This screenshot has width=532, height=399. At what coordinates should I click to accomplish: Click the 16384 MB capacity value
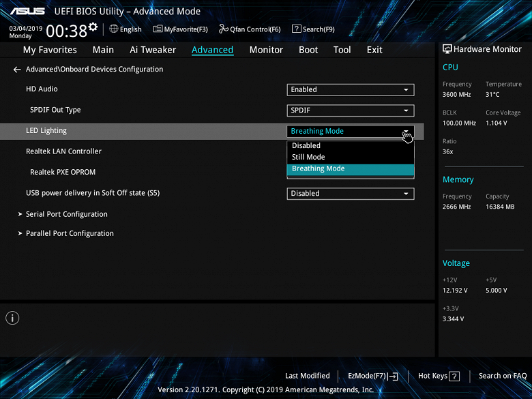(500, 207)
